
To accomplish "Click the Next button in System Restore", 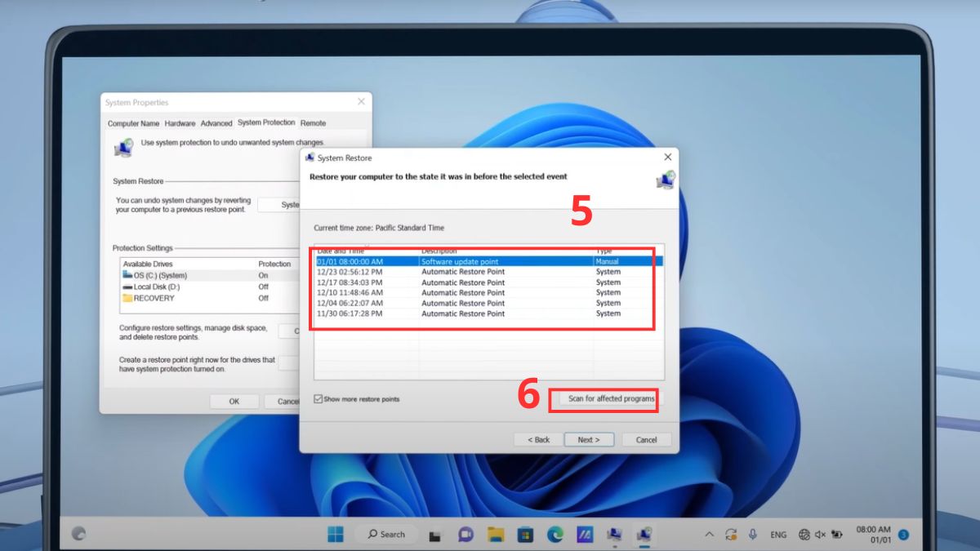I will tap(589, 439).
